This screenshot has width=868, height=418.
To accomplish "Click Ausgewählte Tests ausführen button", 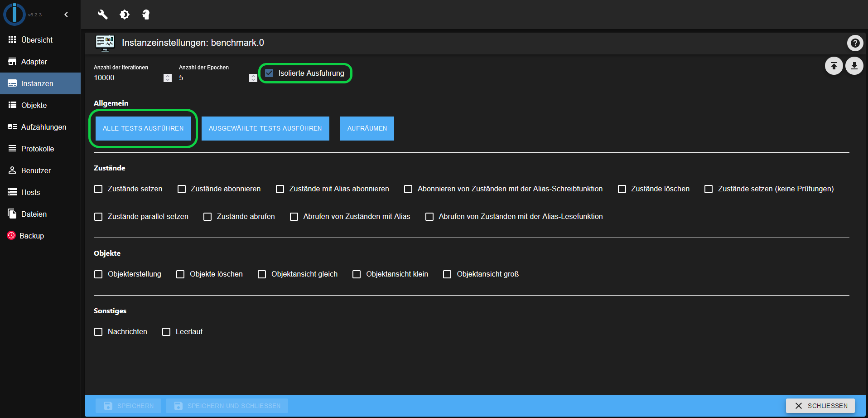I will pos(265,128).
